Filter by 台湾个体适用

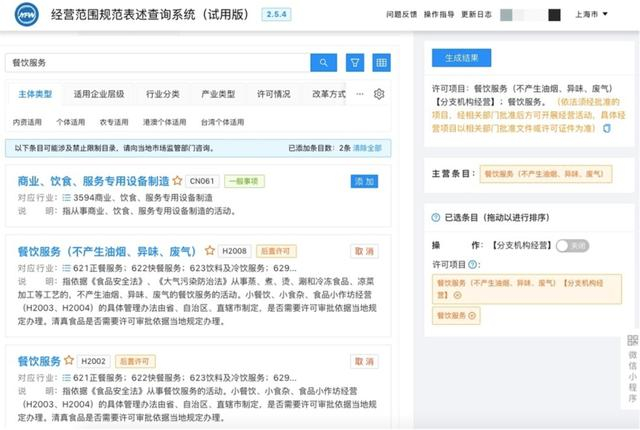[222, 122]
